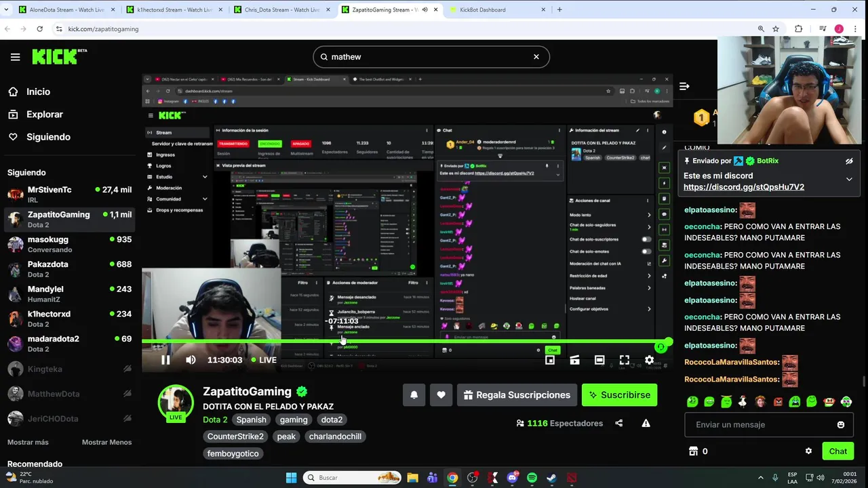Toggle notification bell for ZapatitoGaming

coord(414,395)
